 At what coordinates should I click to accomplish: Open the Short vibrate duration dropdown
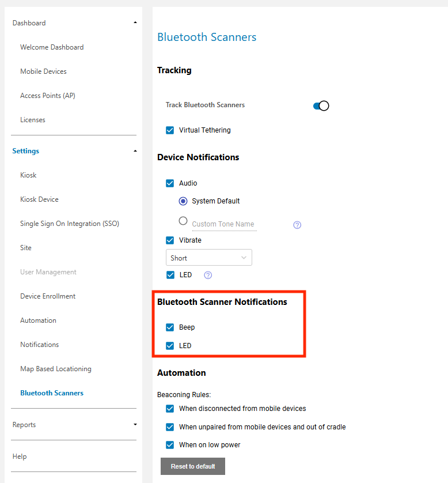point(208,258)
